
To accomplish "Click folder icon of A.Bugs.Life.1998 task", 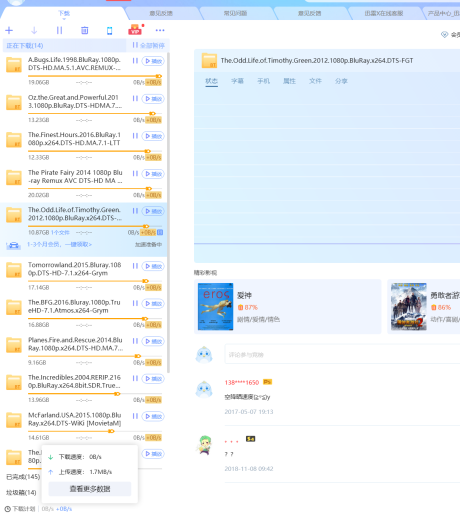I will [x=14, y=65].
